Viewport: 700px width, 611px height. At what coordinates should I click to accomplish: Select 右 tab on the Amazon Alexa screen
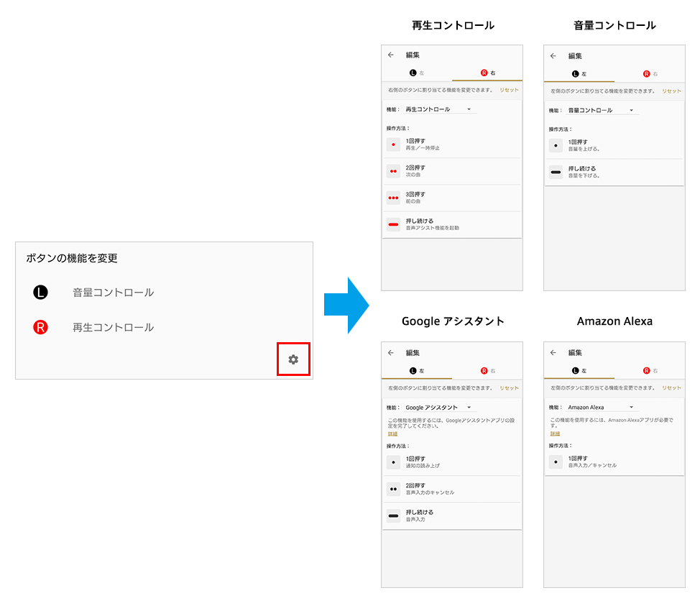pos(650,371)
